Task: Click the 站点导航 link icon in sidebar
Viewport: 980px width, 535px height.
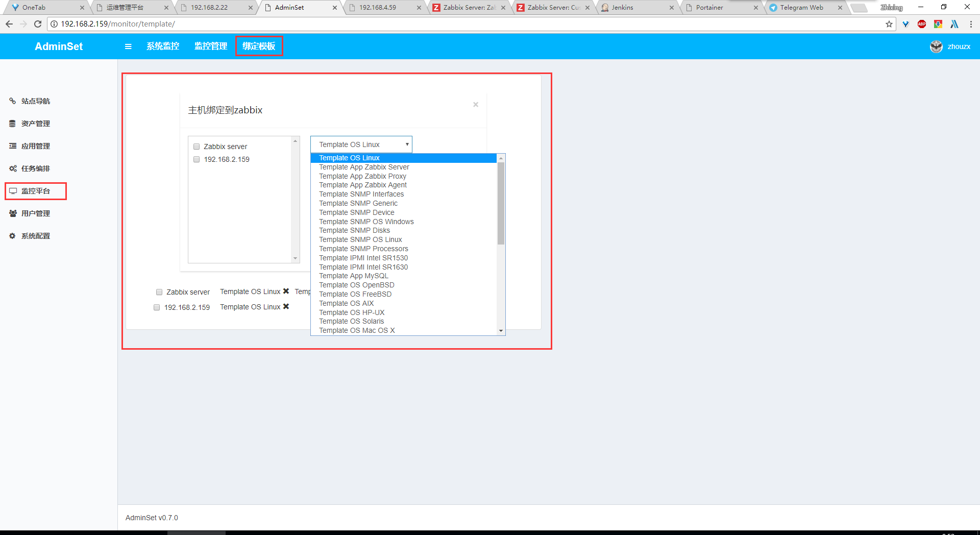Action: click(x=13, y=101)
